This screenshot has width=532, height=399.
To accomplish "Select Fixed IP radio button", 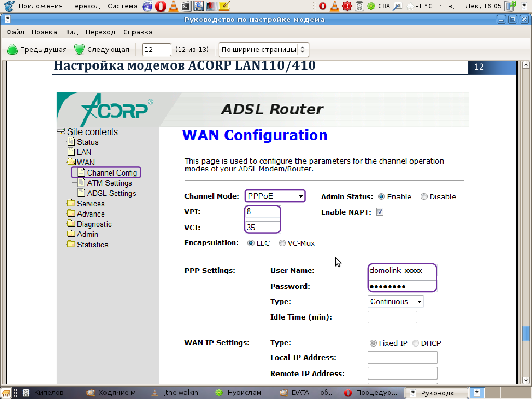I will (x=373, y=343).
